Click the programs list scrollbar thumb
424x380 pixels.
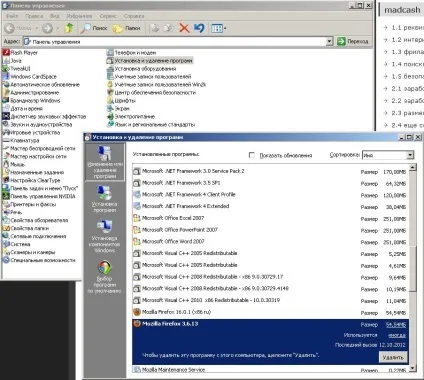413,269
